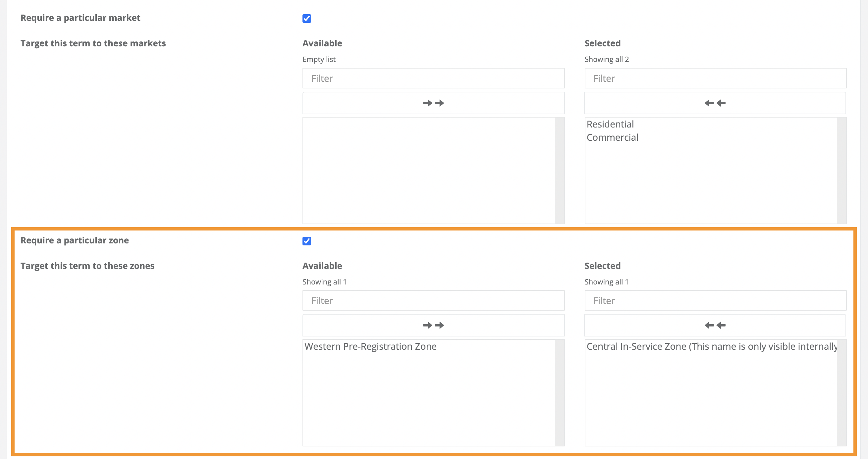
Task: Select Residential in selected markets
Action: tap(610, 124)
